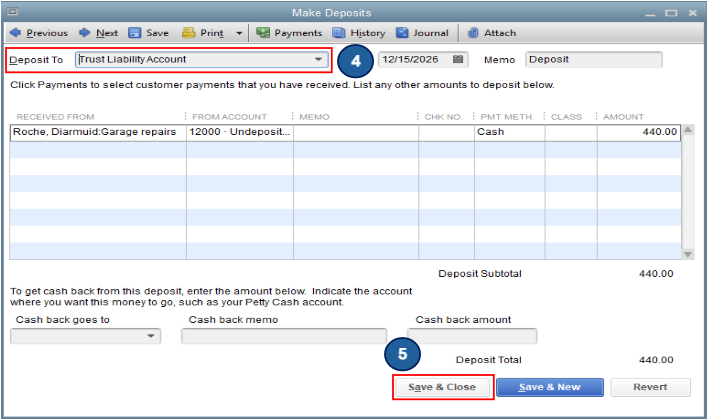
Task: Click the RECEIVED FROM column header
Action: pos(55,117)
